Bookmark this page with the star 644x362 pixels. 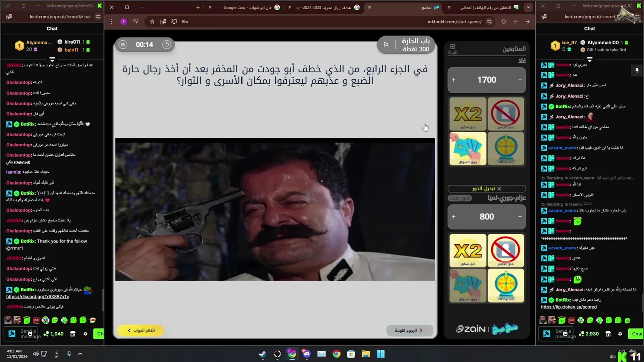pos(152,22)
